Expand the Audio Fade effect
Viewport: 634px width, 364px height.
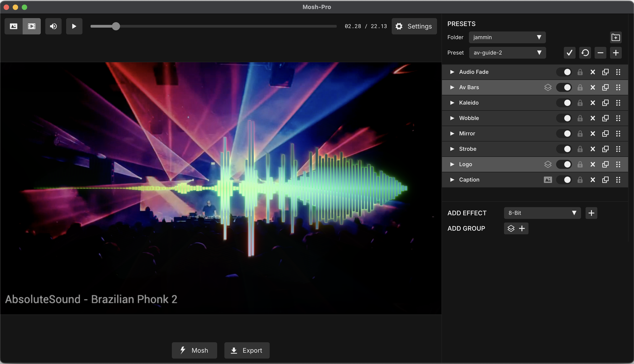pyautogui.click(x=452, y=72)
